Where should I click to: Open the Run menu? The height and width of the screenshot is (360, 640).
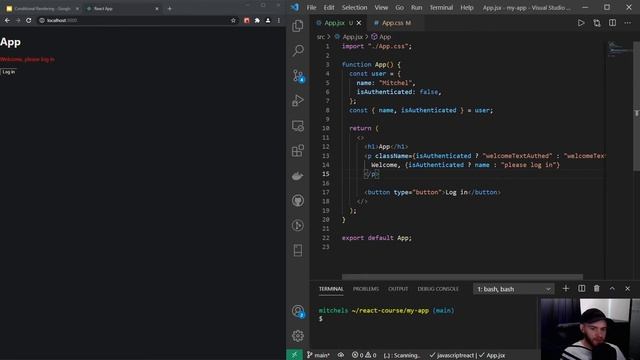coord(416,7)
